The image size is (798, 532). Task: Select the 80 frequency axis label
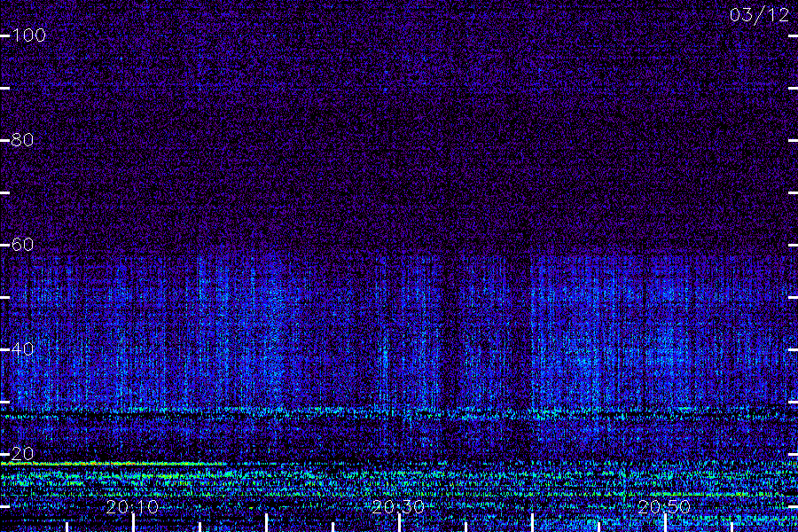tap(22, 140)
